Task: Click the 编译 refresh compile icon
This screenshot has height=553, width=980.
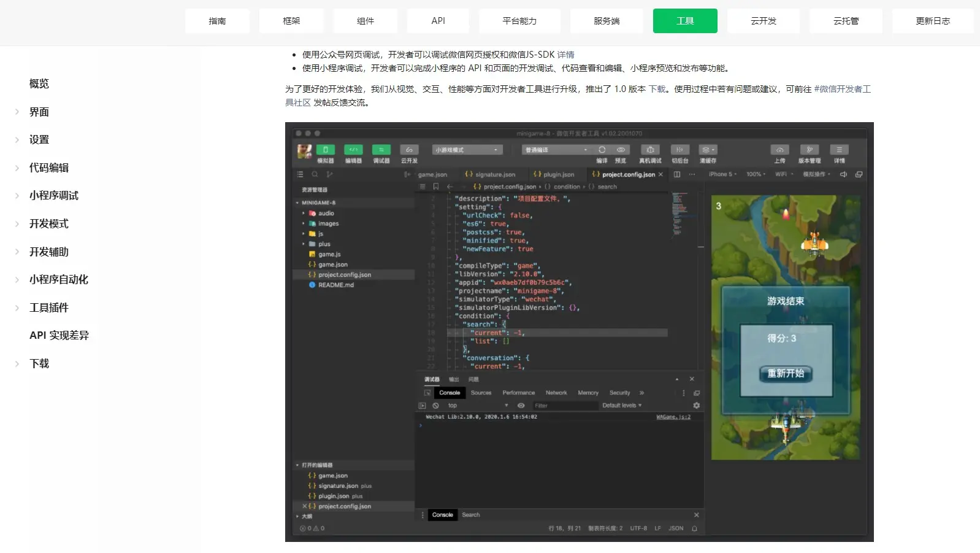Action: coord(602,150)
